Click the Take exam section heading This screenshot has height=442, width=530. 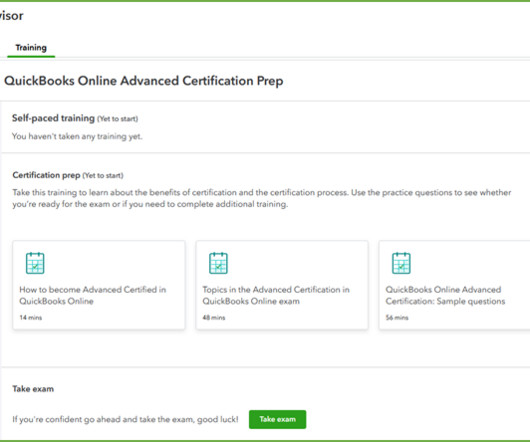pyautogui.click(x=33, y=389)
